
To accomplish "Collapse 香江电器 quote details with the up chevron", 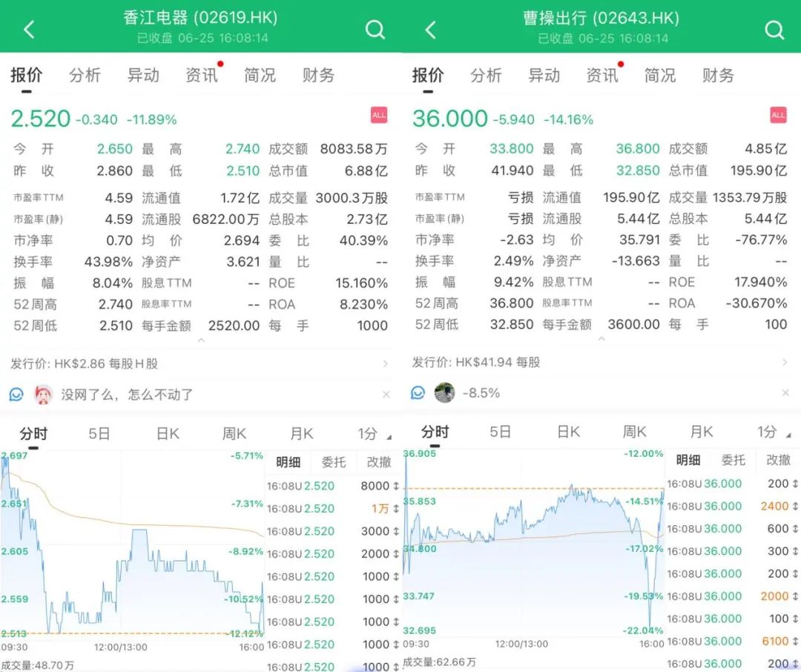I will coord(200,342).
